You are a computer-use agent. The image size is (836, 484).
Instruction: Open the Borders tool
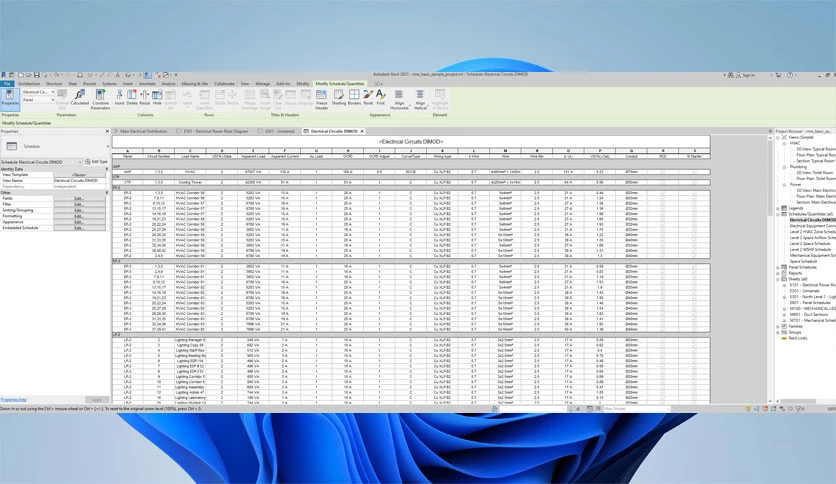354,97
